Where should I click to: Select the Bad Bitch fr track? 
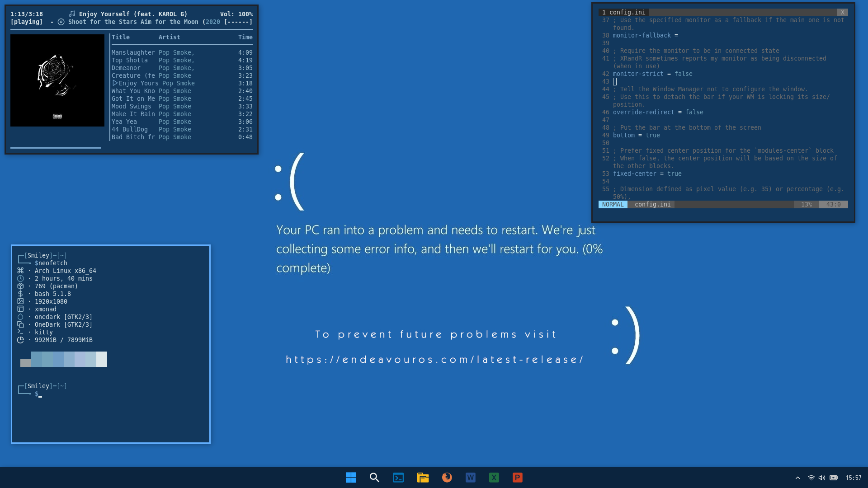[x=182, y=137]
